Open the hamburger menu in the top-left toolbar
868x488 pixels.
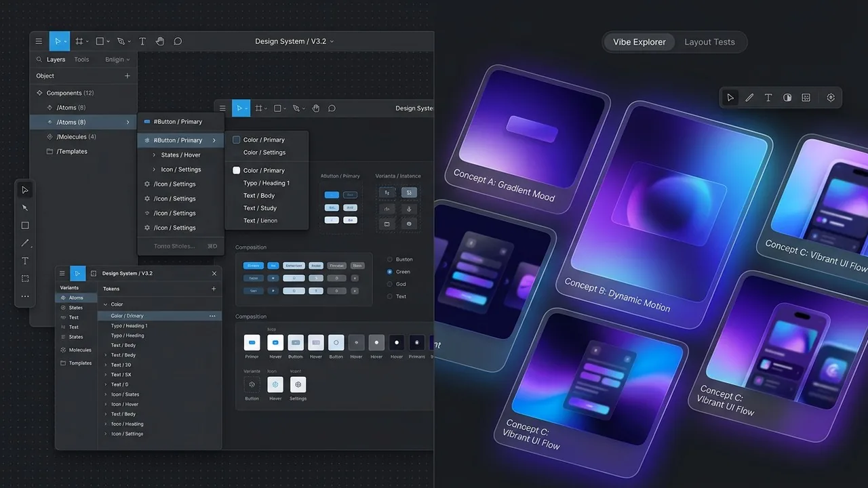coord(39,41)
